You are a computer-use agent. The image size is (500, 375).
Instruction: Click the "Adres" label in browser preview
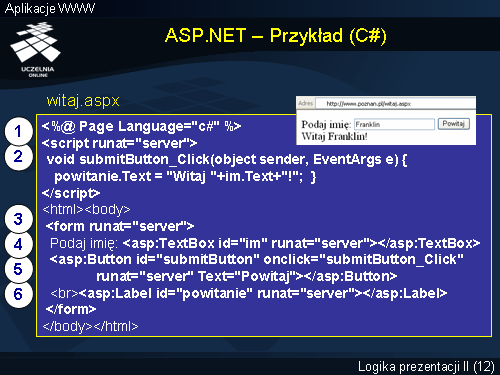305,103
